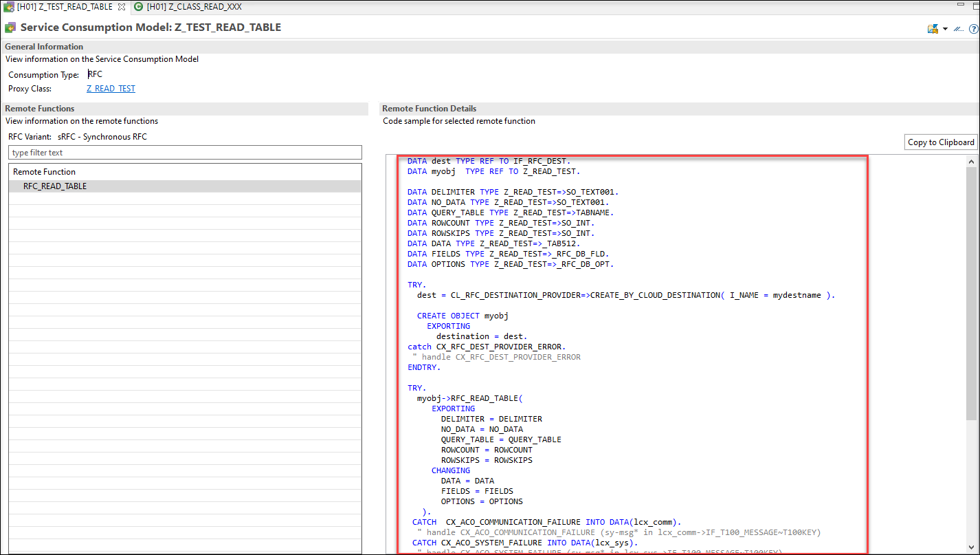This screenshot has width=980, height=555.
Task: Click the 'FIELDS = FIELDS' code line
Action: pos(477,491)
